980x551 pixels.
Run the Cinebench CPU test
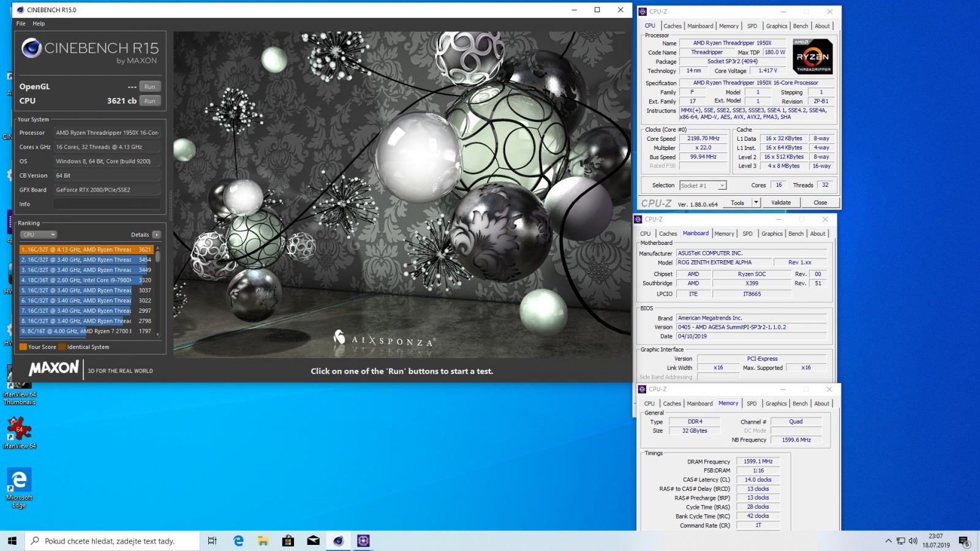(x=150, y=101)
